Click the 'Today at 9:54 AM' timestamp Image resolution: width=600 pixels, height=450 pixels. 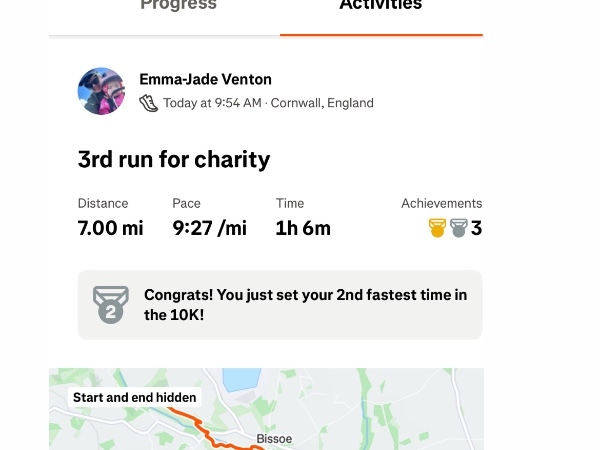coord(212,103)
